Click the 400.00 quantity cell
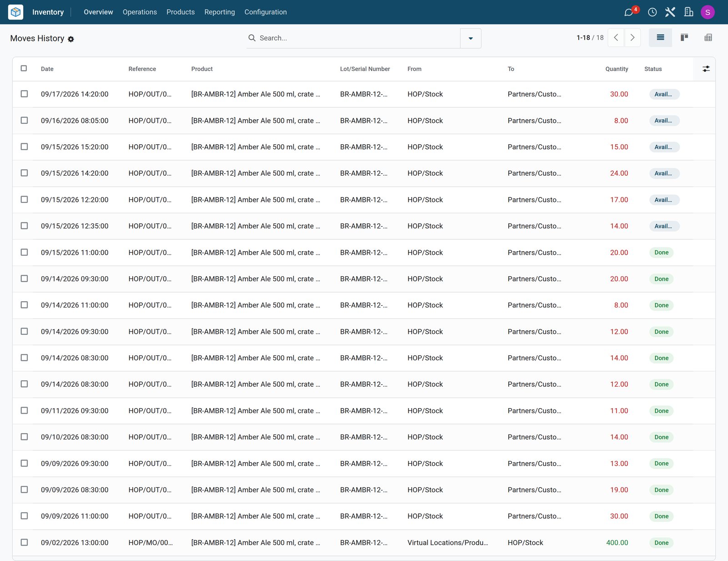728x561 pixels. coord(617,542)
